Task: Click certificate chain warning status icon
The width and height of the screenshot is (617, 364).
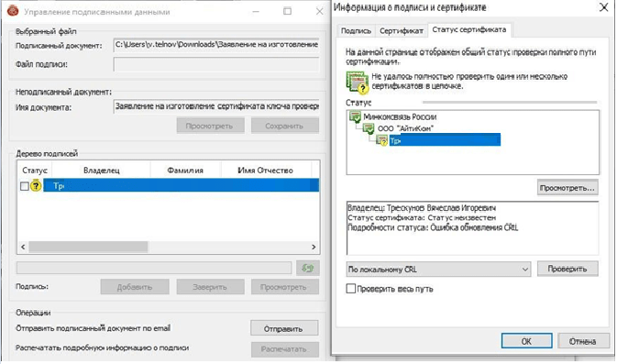Action: [358, 83]
